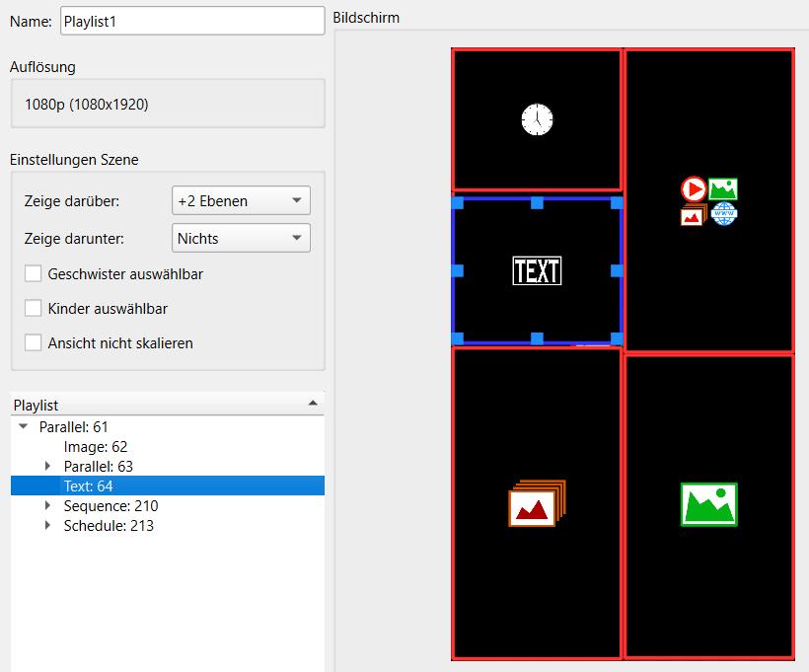This screenshot has width=809, height=672.
Task: Open the Zeige darüber dropdown
Action: coord(241,201)
